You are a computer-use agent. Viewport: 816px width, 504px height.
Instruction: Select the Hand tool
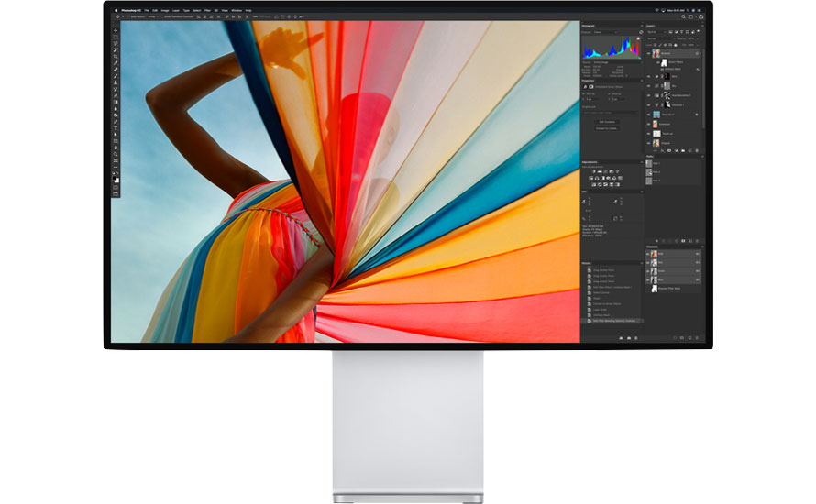pos(116,148)
